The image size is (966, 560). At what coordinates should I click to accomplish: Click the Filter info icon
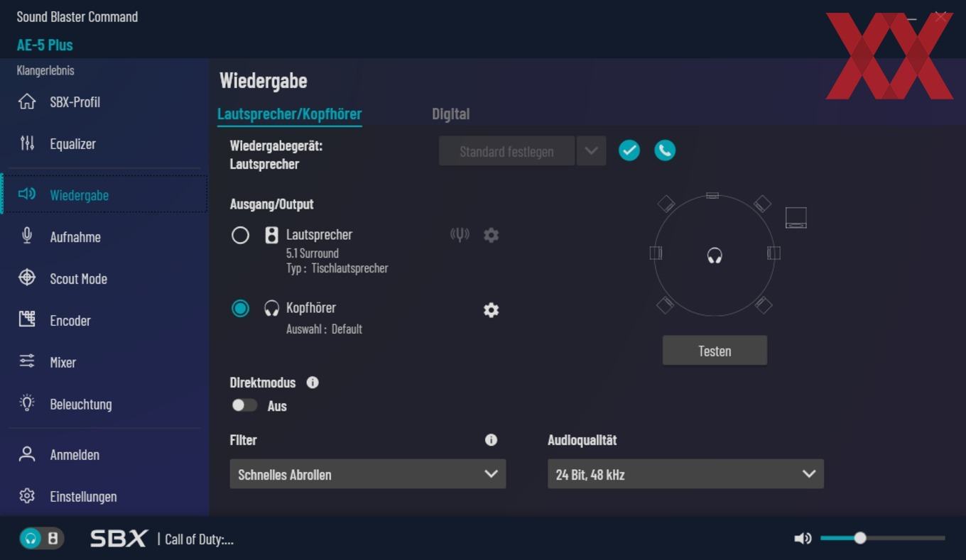click(x=491, y=440)
